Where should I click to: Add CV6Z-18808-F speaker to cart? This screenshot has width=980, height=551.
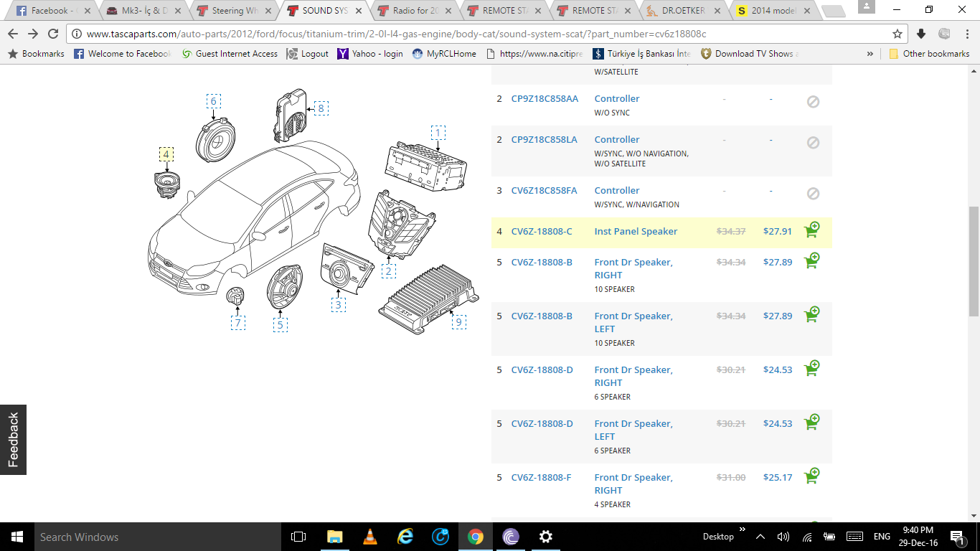(x=811, y=476)
